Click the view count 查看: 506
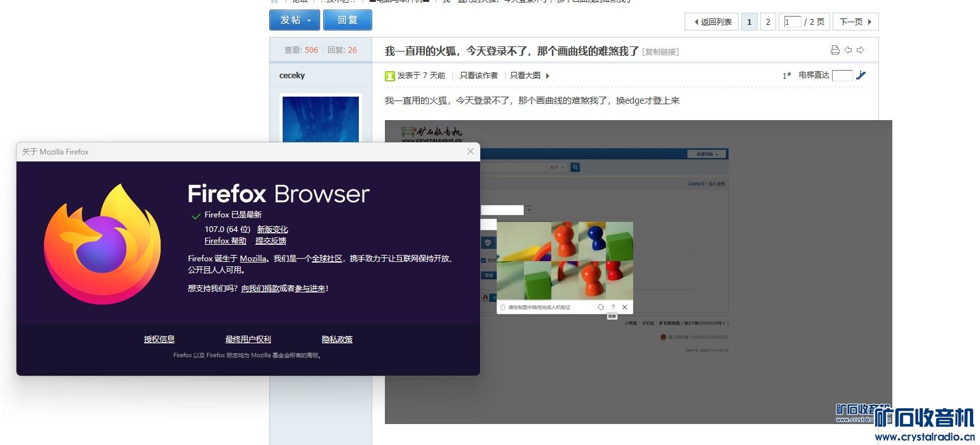This screenshot has width=980, height=445. (301, 50)
